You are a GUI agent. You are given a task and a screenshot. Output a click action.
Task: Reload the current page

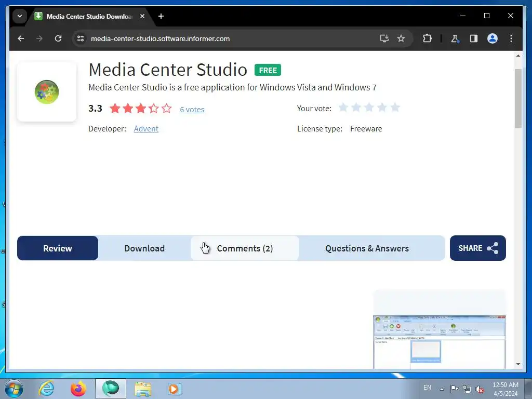pos(58,38)
